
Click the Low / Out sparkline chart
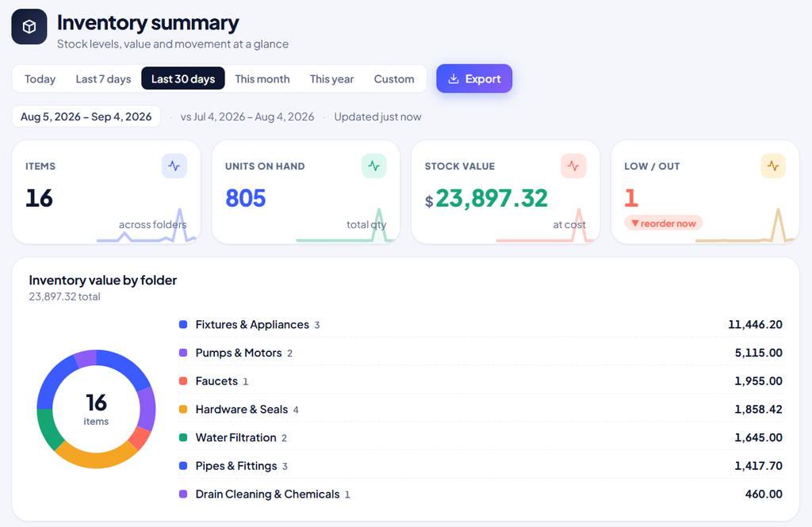(x=745, y=225)
